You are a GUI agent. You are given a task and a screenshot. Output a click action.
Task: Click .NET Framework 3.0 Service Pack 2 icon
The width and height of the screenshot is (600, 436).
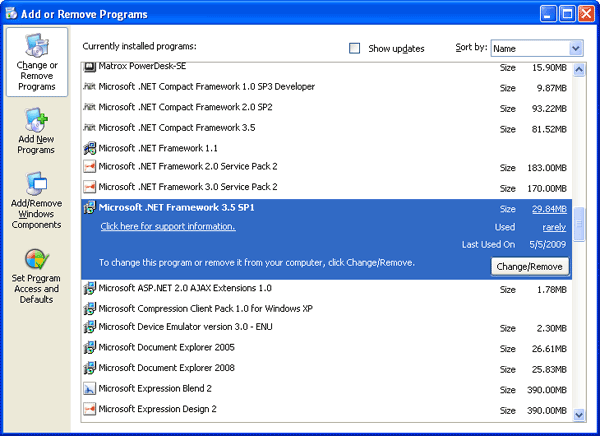click(x=90, y=187)
